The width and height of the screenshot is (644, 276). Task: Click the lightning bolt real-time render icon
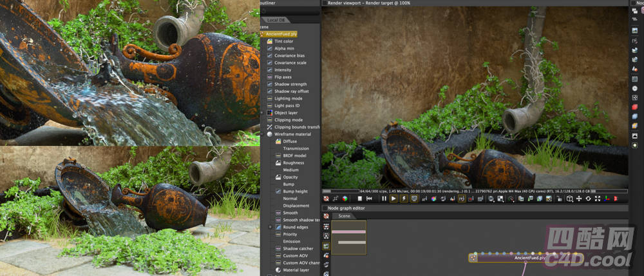click(404, 199)
